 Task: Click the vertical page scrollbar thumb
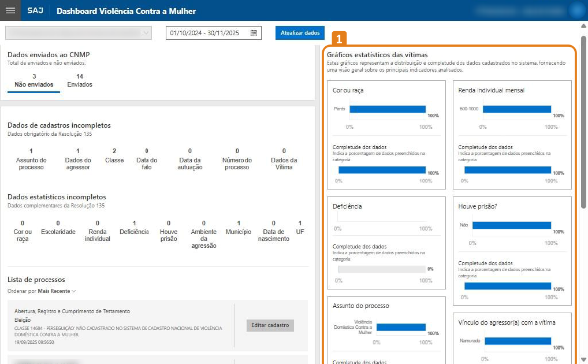583,121
